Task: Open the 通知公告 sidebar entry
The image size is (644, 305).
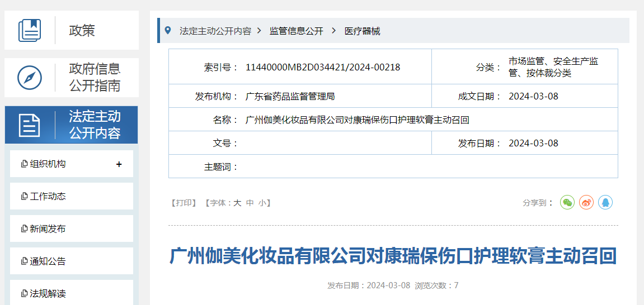Action: [x=72, y=261]
